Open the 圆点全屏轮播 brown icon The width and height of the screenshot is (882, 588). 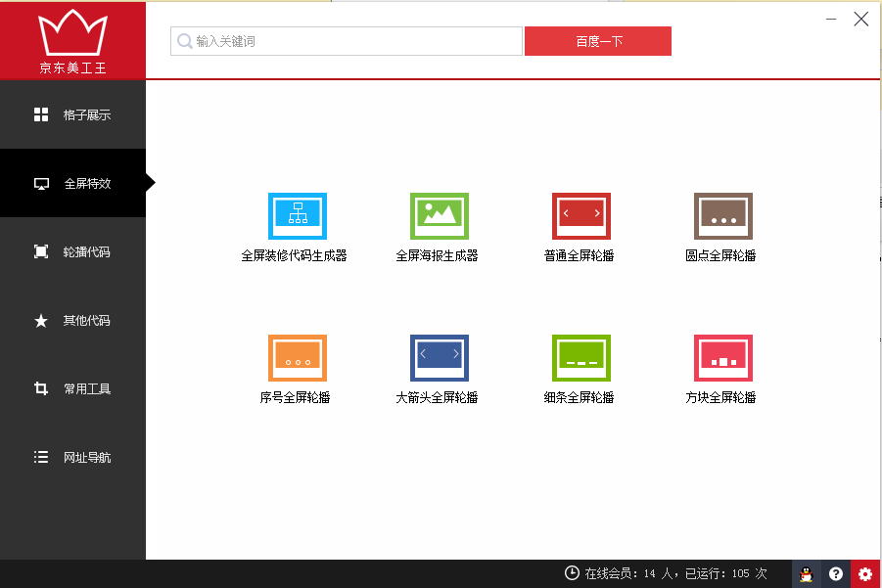(722, 216)
